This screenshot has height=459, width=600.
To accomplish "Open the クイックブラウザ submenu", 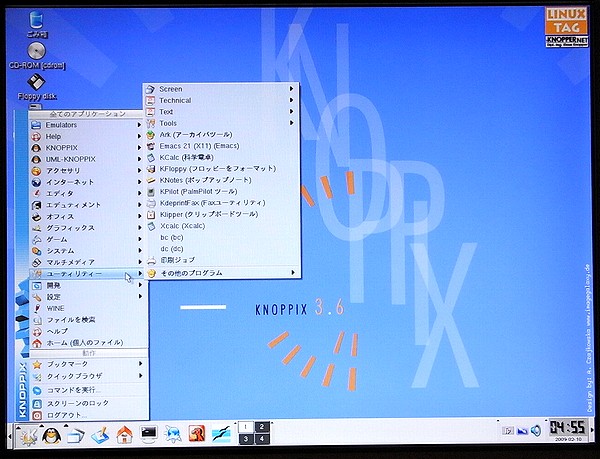I will pos(87,376).
